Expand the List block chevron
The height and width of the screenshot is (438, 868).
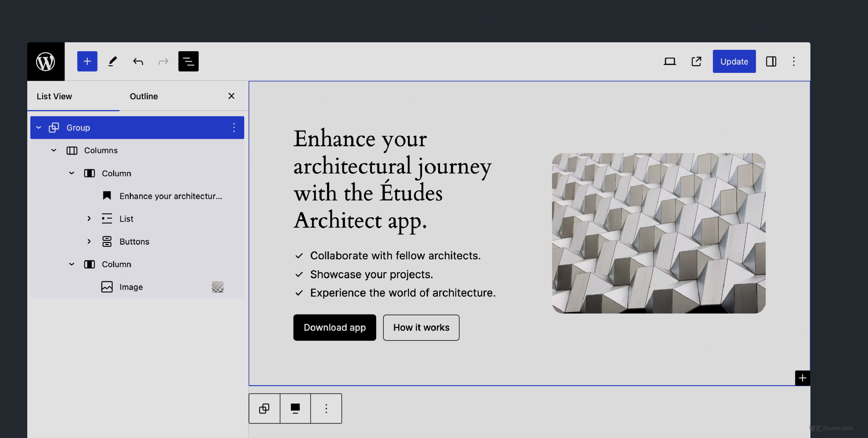tap(89, 219)
